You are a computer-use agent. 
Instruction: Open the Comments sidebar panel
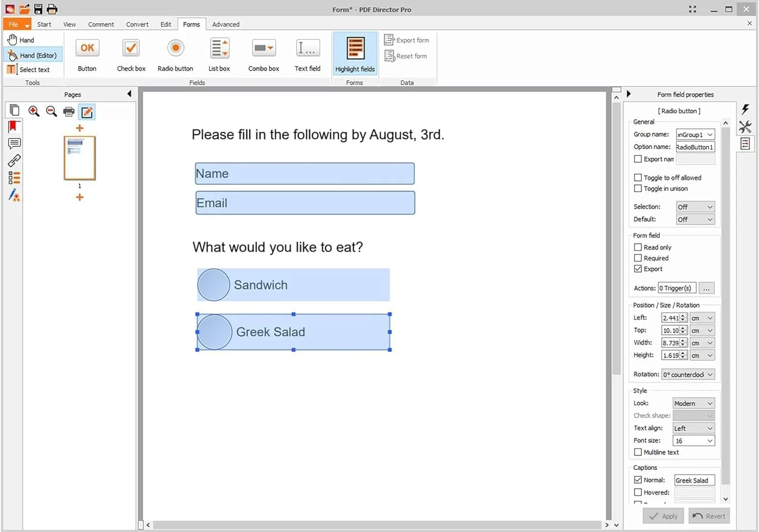[x=14, y=143]
